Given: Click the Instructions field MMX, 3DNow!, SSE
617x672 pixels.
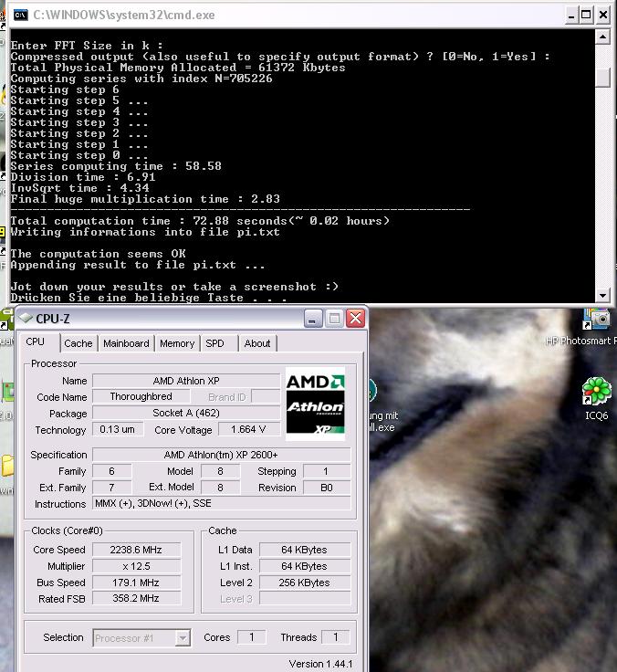Looking at the screenshot, I should point(221,503).
